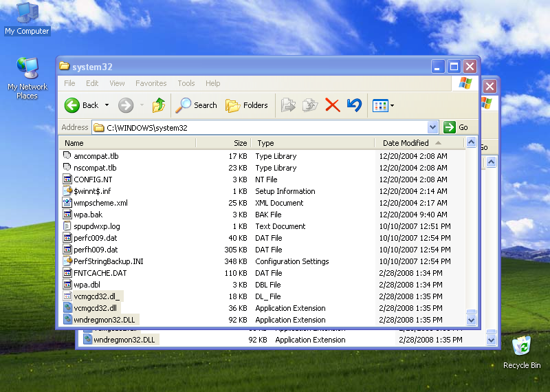Click the Views icon

381,106
